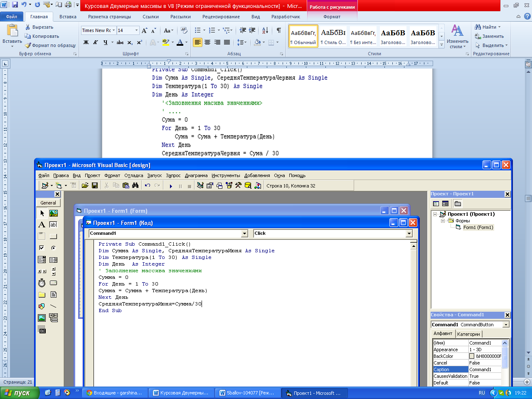Open the Click procedure dropdown in code window

click(409, 234)
